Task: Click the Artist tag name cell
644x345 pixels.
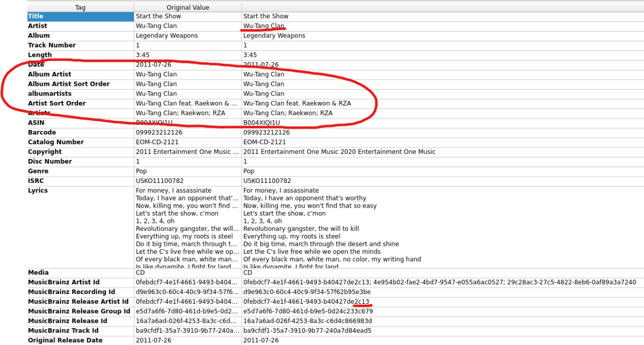Action: point(38,26)
